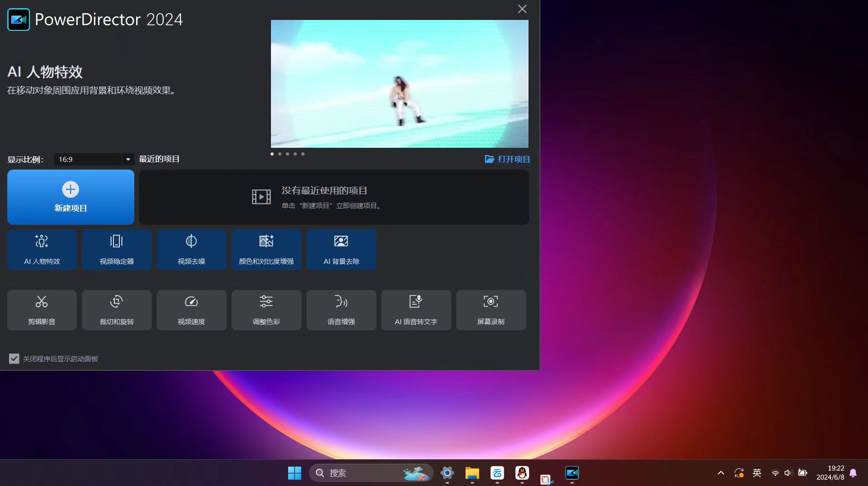Start the 剪辑影音 trim tool
The image size is (868, 486).
(x=42, y=310)
